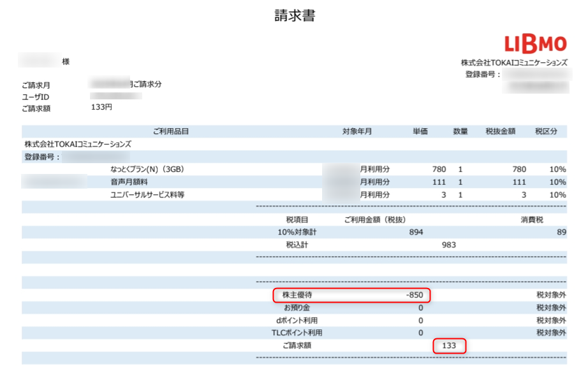Click the お預り金 label

point(297,308)
